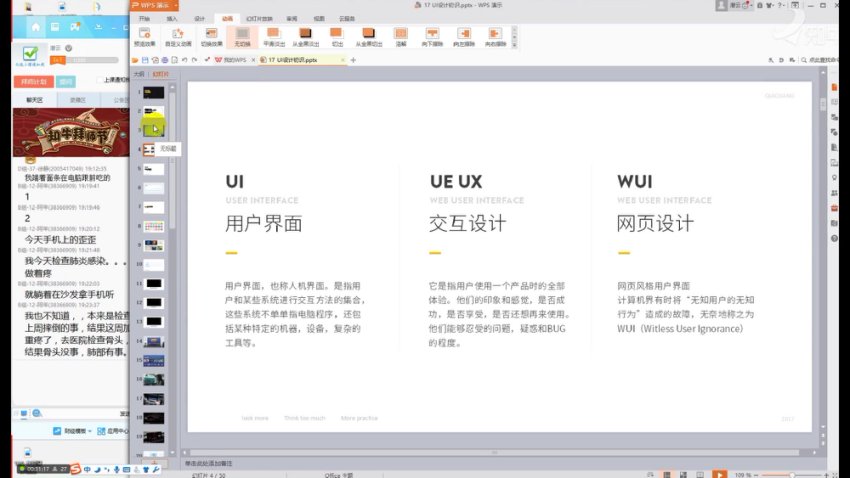
Task: Select the 无切换 no-transition effect
Action: point(241,37)
